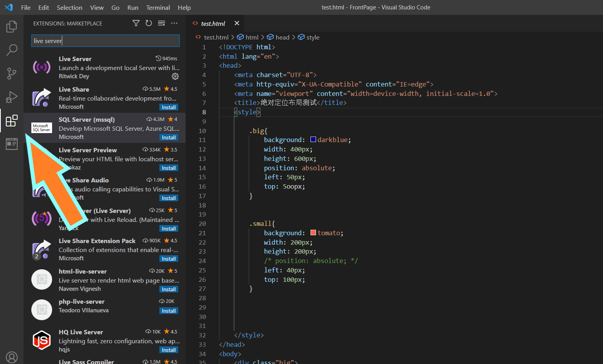Install the Live Server Preview extension

click(x=169, y=168)
